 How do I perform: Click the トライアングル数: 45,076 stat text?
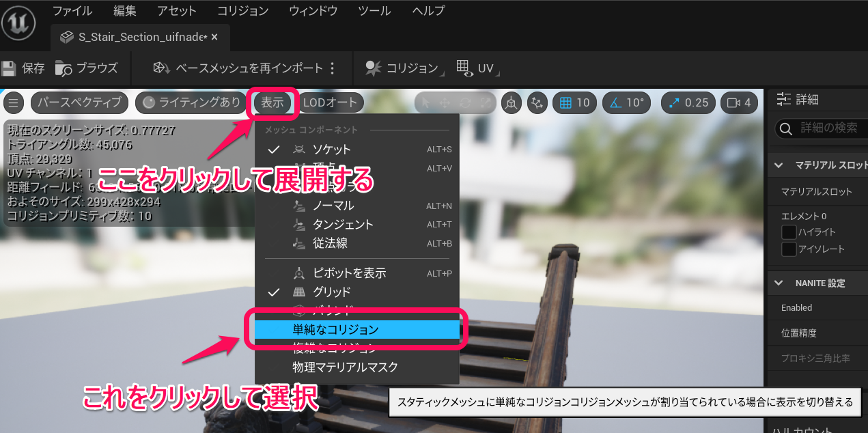[x=70, y=145]
